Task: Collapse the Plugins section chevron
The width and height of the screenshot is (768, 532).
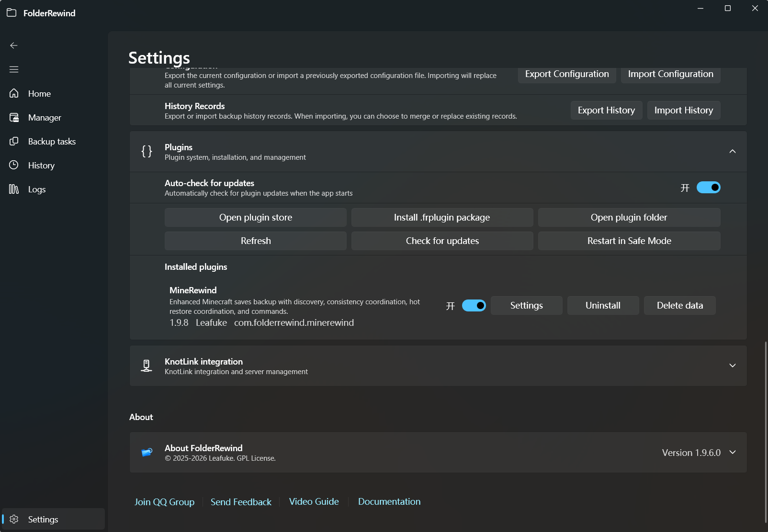Action: [732, 151]
